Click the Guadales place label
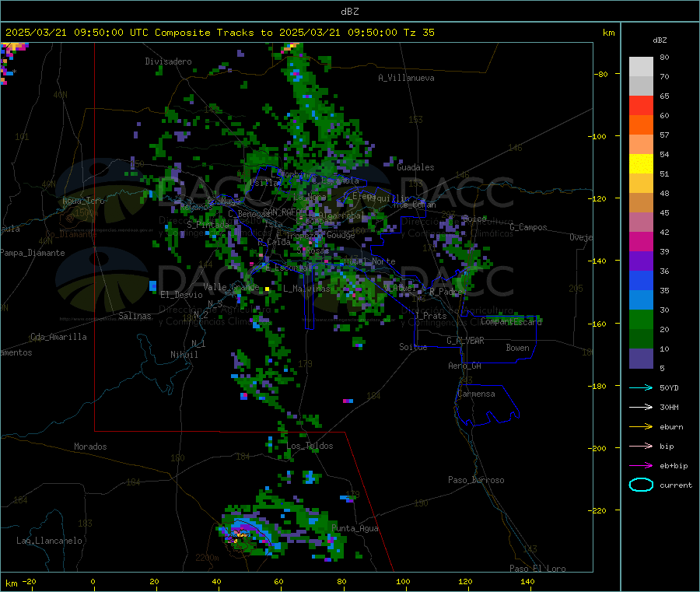Screen dimensions: 700x592 pos(415,167)
